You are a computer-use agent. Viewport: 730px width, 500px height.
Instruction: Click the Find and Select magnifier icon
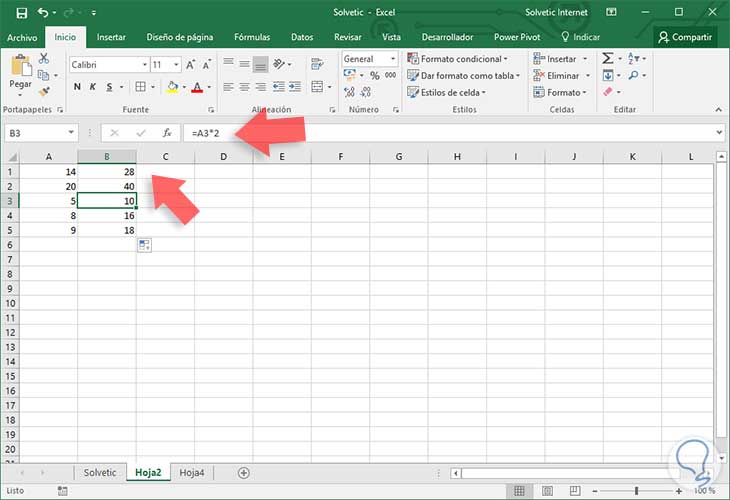coord(633,75)
